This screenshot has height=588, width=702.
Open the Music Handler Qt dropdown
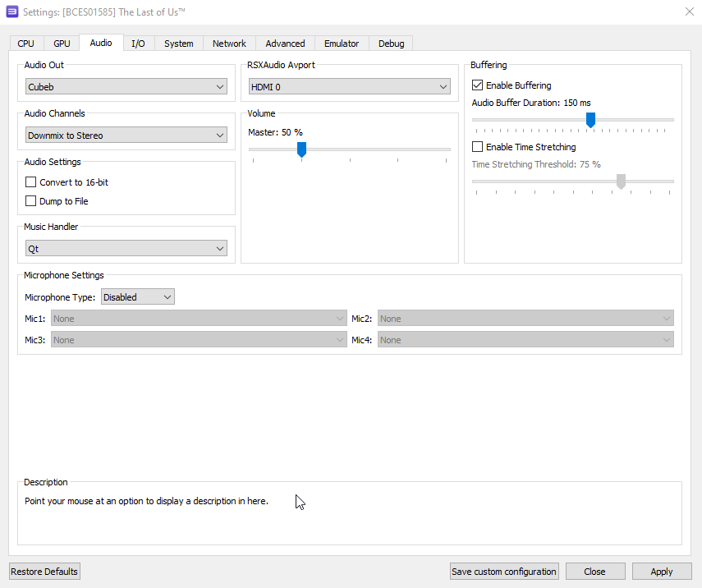(126, 249)
